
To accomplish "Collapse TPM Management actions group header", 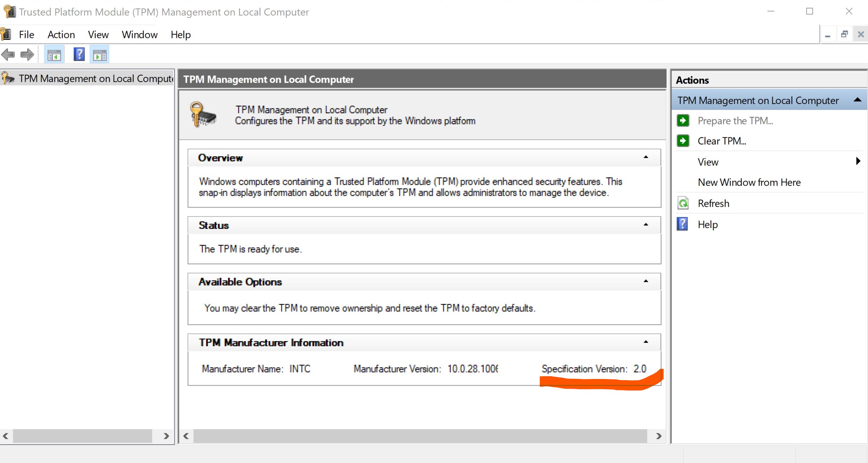I will coord(858,100).
